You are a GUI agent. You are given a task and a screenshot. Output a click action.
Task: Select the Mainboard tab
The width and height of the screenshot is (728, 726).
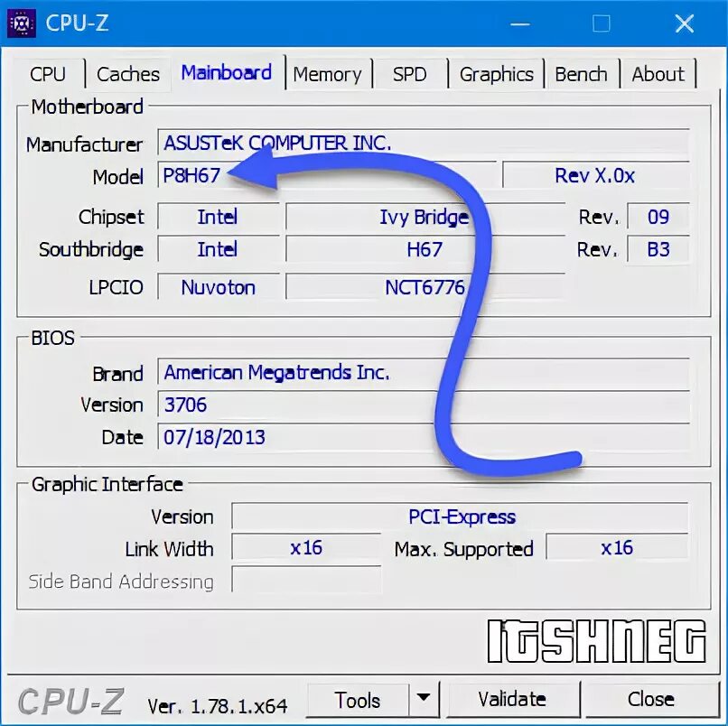[227, 72]
